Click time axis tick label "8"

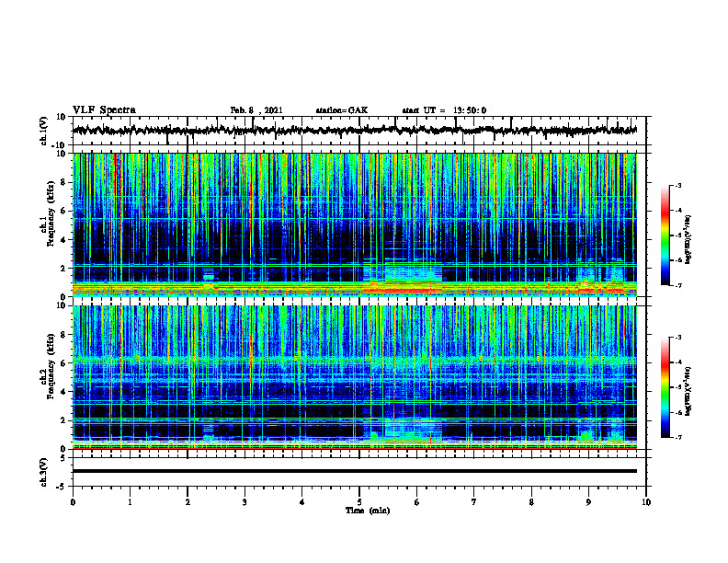(531, 502)
